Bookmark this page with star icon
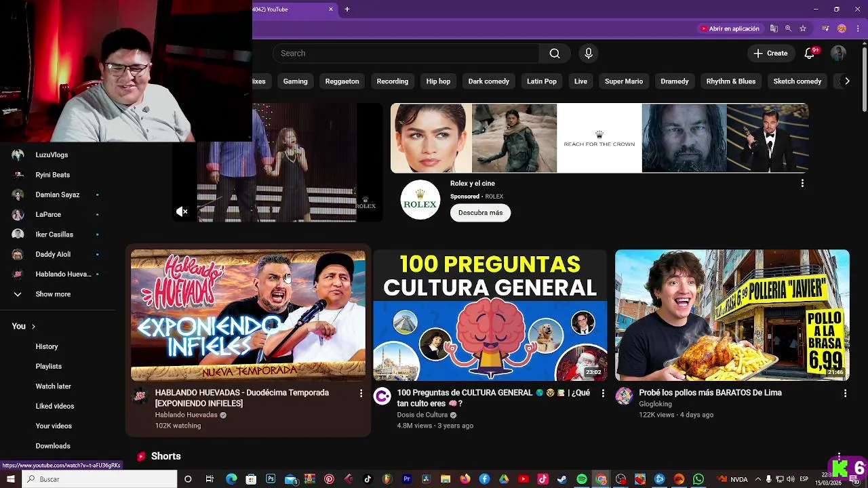The image size is (868, 488). pyautogui.click(x=803, y=28)
